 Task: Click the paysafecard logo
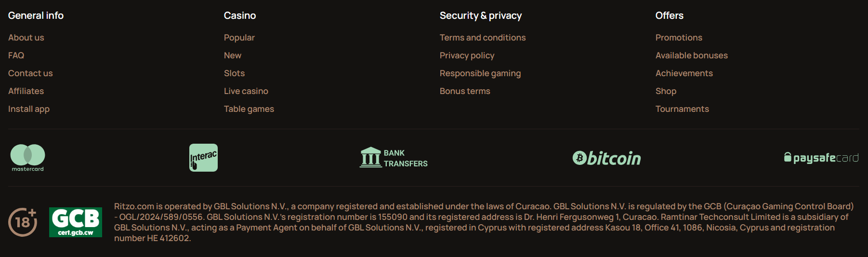click(821, 158)
